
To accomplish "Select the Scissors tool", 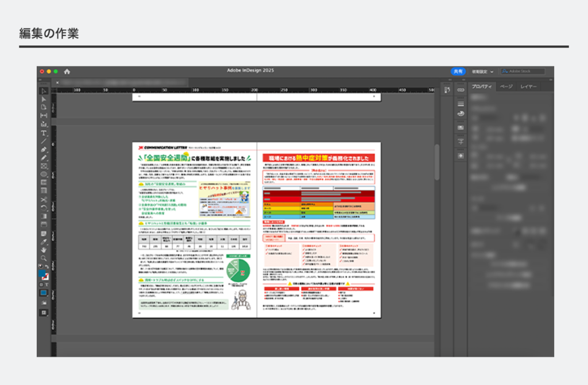I will point(44,199).
